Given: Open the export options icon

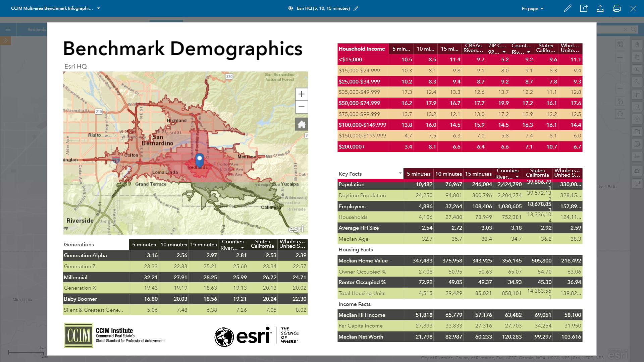Looking at the screenshot, I should coord(584,8).
